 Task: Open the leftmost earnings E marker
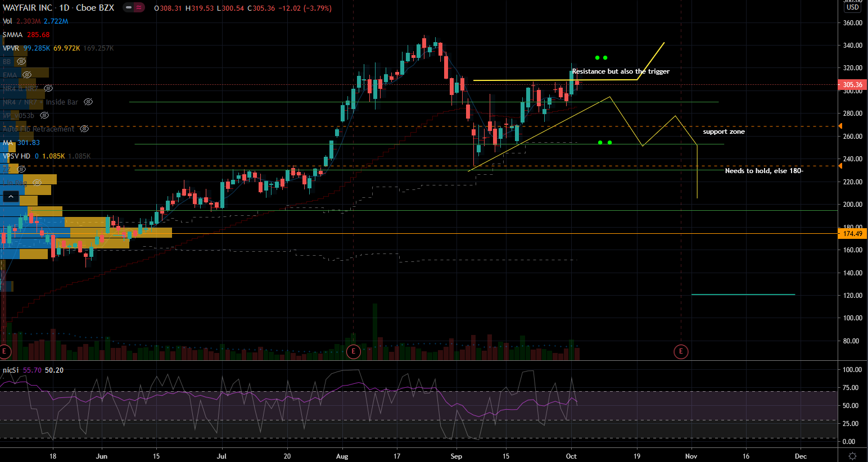point(4,352)
